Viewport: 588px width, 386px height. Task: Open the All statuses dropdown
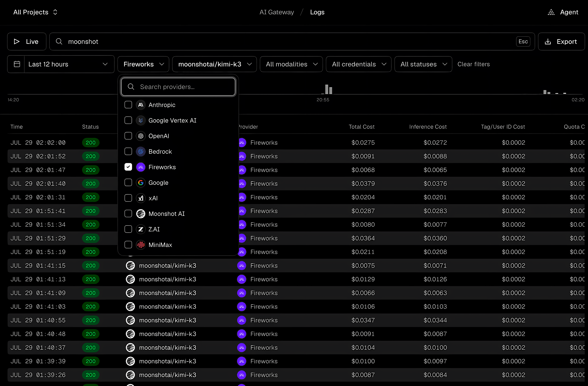point(423,64)
